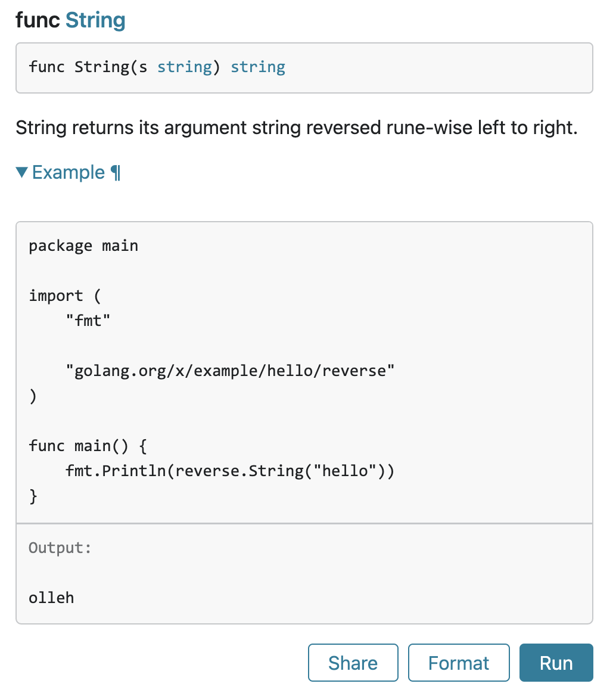Click the String function heading link
The width and height of the screenshot is (616, 696).
pos(95,20)
